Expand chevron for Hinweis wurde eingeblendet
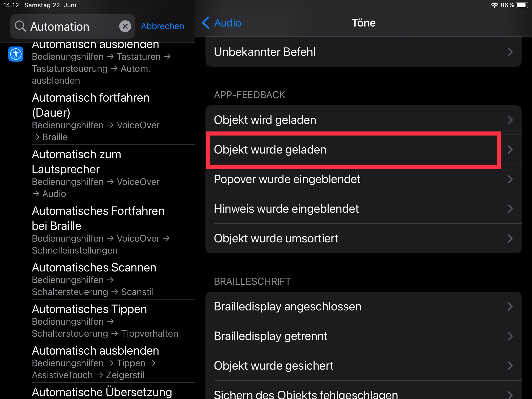This screenshot has height=399, width=532. [x=510, y=209]
